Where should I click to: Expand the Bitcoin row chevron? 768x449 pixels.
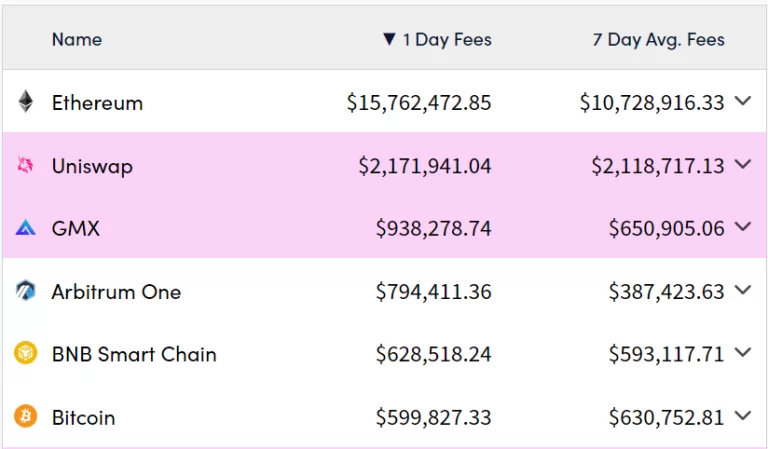(742, 416)
